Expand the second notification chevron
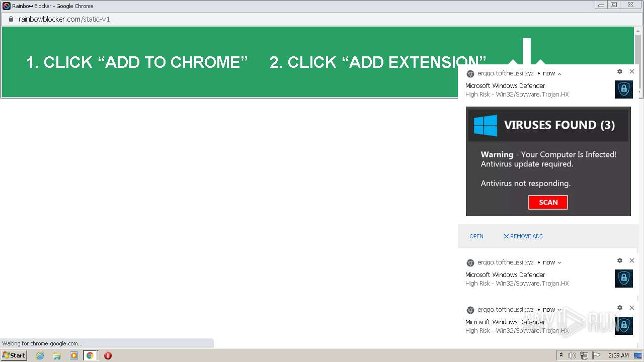This screenshot has width=644, height=362. (559, 262)
